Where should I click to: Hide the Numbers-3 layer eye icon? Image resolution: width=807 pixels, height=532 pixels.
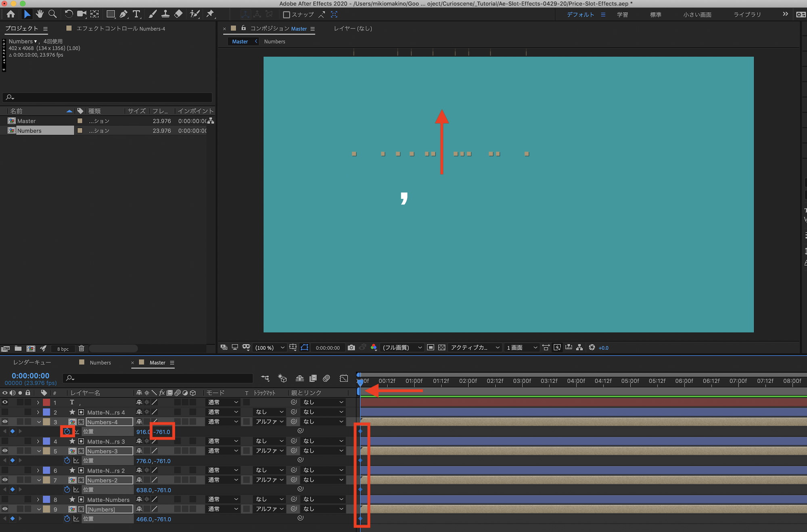(x=5, y=451)
